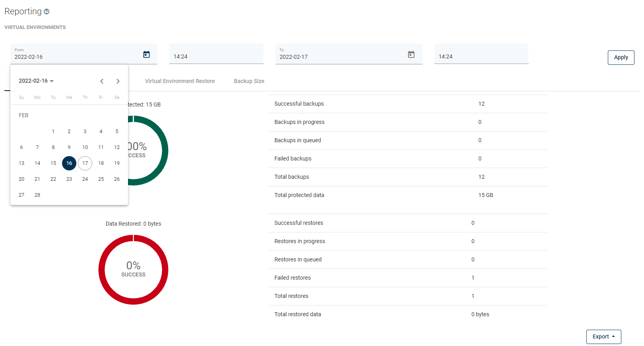
Task: Click the From time field showing 14:24
Action: (216, 56)
